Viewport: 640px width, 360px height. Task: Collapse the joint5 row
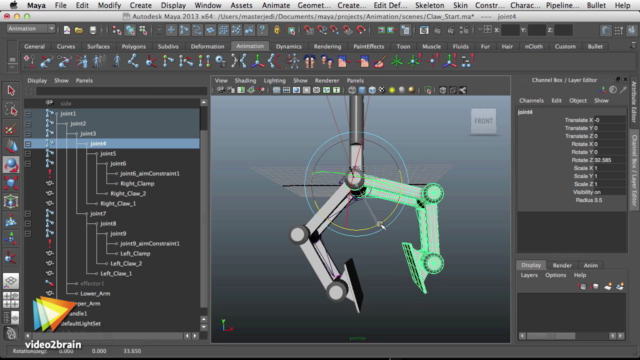[28, 153]
